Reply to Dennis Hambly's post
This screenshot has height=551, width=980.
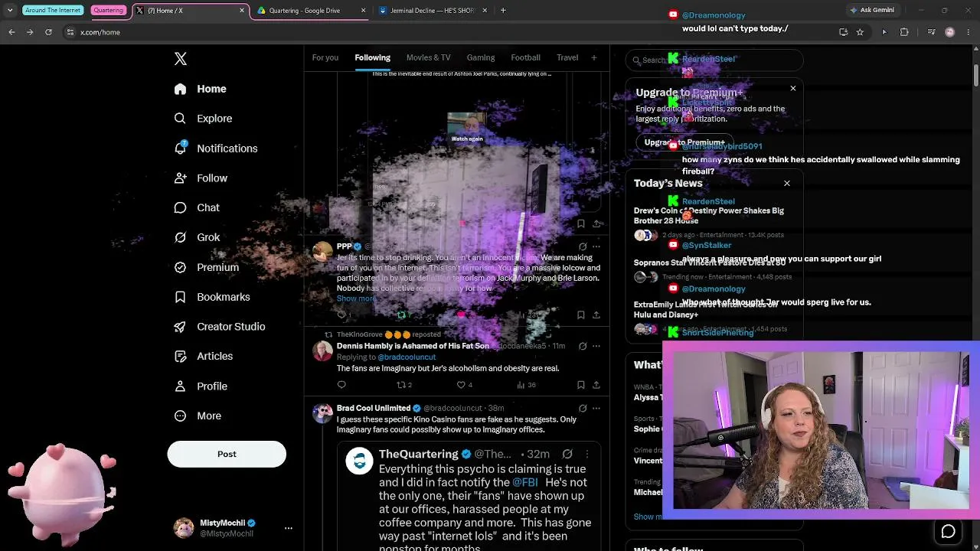341,385
